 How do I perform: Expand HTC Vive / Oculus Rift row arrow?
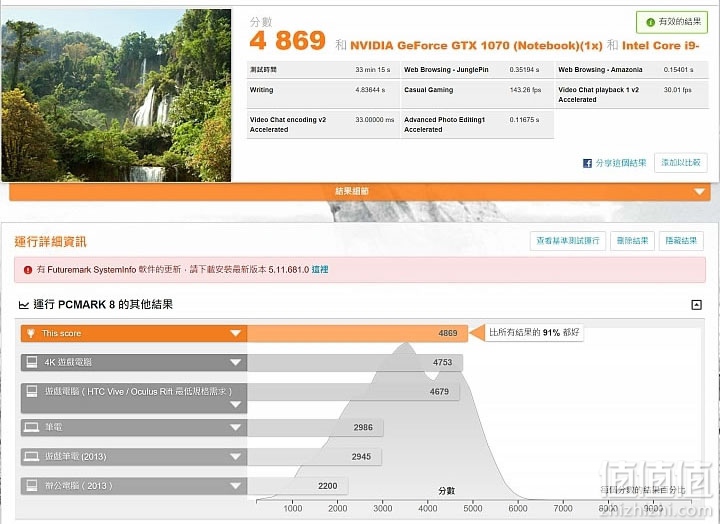[235, 405]
